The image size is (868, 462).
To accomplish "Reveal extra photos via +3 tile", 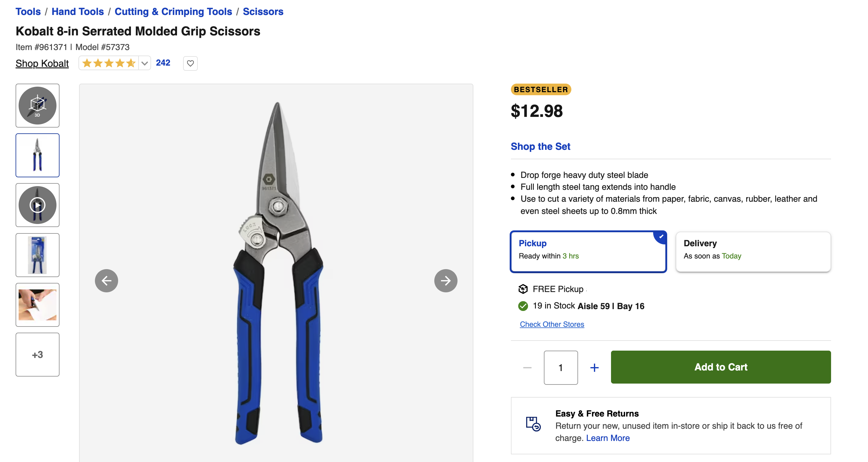I will [x=37, y=355].
